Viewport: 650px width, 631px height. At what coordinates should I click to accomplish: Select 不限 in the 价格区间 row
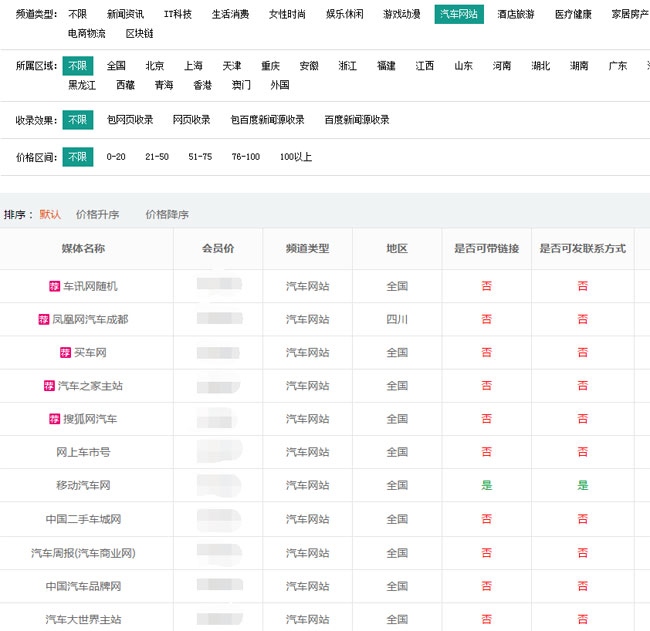[78, 157]
